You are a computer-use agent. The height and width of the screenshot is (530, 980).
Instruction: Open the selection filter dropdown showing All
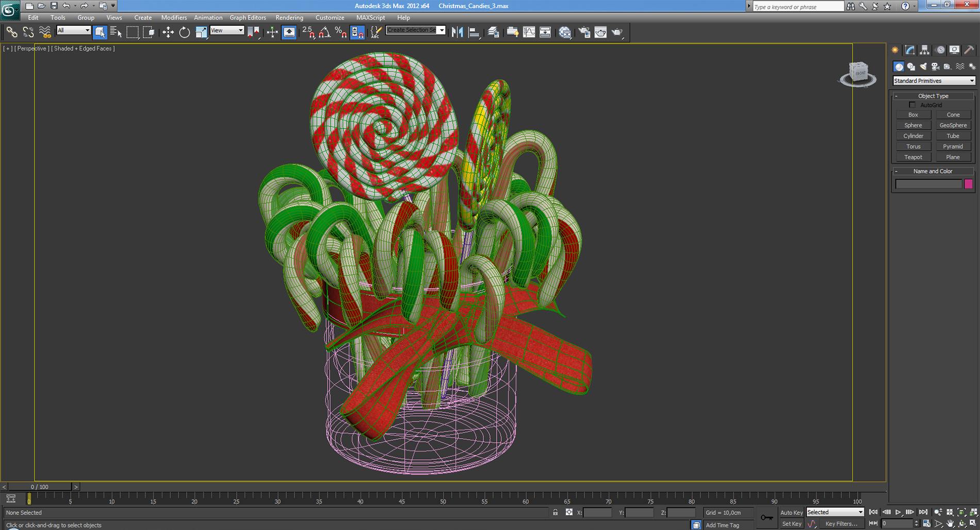click(x=73, y=30)
